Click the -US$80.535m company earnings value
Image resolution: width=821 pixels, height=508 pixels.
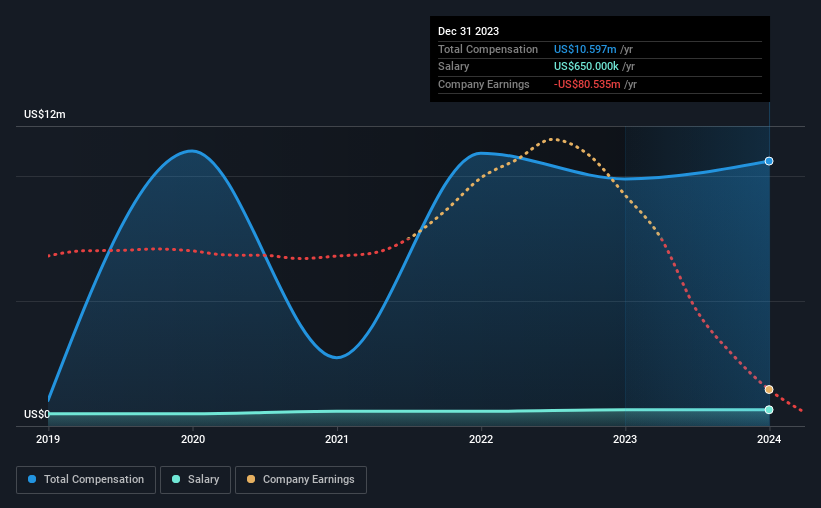pyautogui.click(x=587, y=84)
